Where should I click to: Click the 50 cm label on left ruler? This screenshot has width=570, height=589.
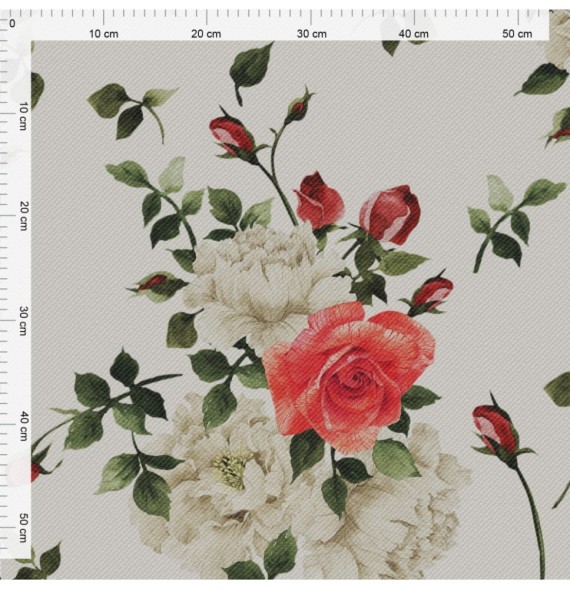[23, 529]
